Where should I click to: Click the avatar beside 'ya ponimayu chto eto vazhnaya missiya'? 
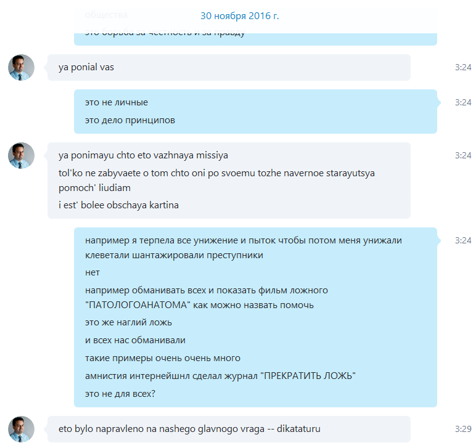coord(21,156)
